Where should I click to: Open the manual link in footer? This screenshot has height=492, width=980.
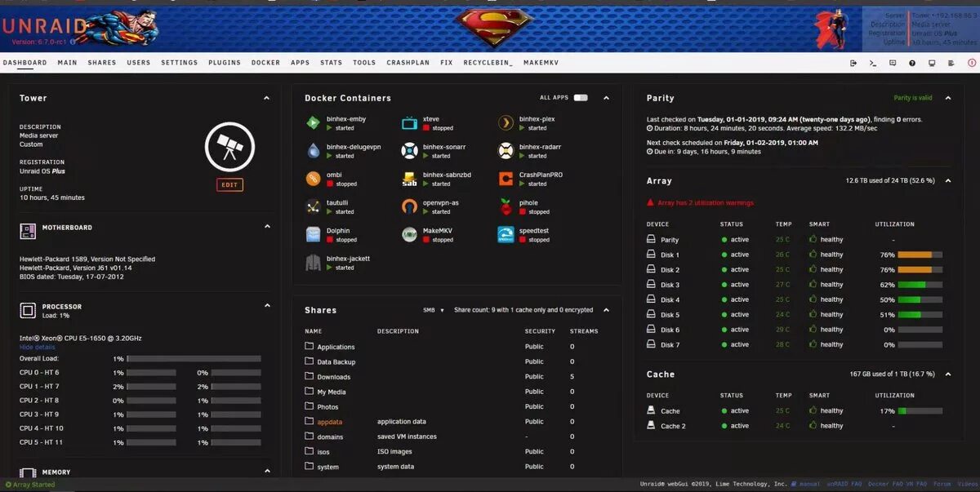[808, 484]
